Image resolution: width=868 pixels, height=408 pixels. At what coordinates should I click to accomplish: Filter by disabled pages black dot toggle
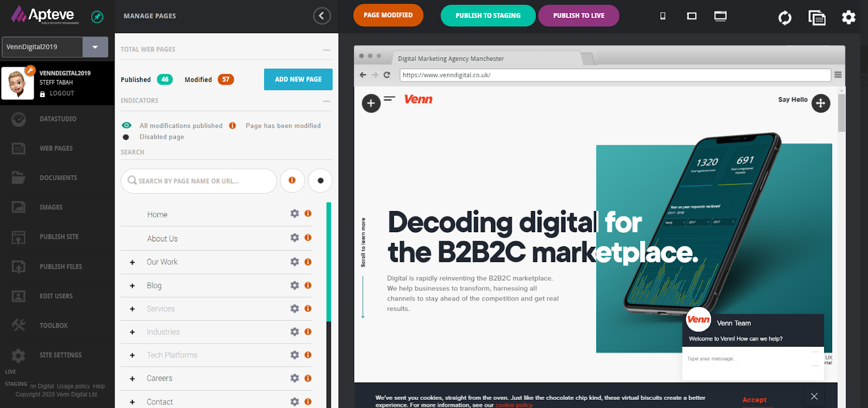[320, 180]
